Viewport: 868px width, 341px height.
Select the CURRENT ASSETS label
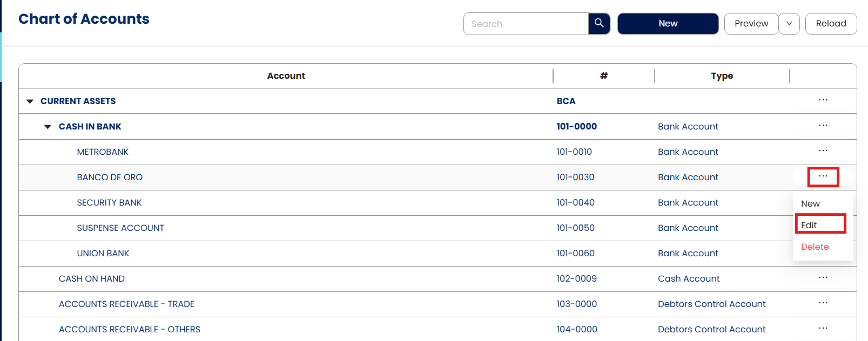click(78, 101)
